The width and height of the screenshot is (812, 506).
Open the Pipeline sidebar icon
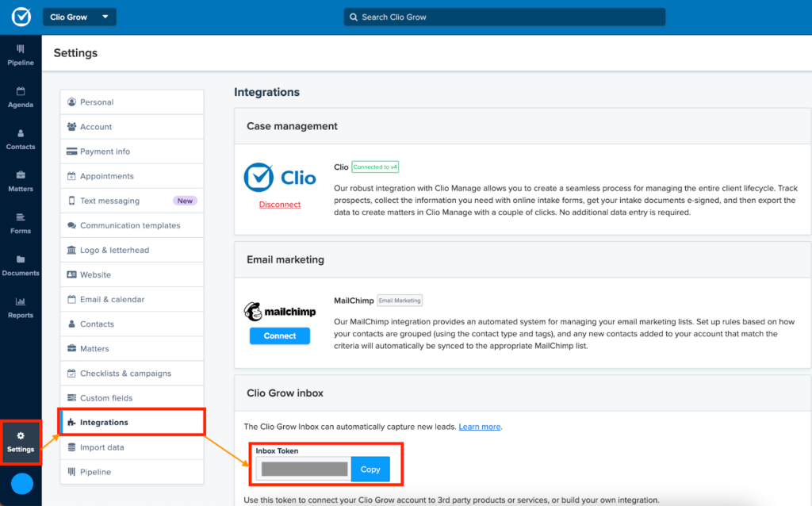coord(21,55)
